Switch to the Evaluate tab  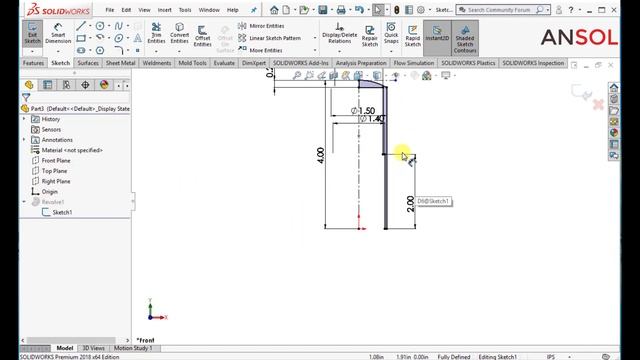pyautogui.click(x=224, y=63)
